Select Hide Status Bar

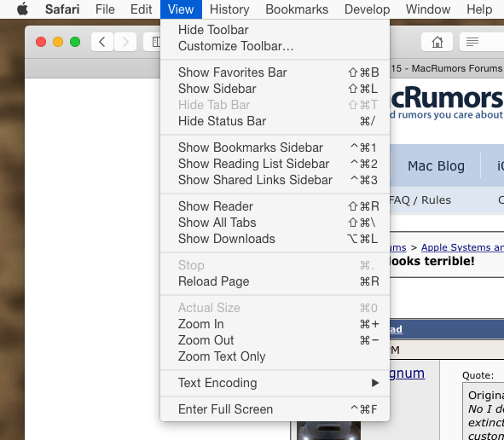(x=275, y=121)
